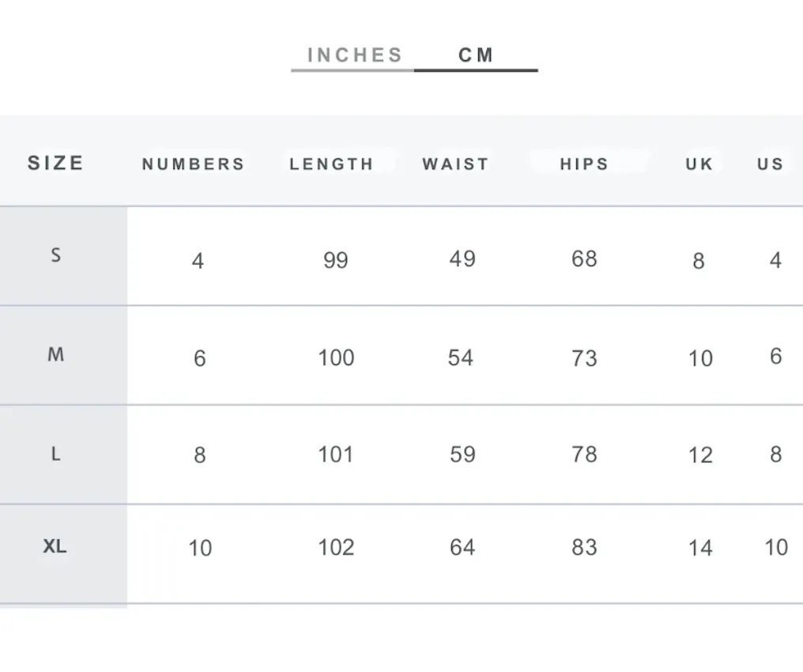The image size is (803, 672).
Task: Click the length value 102
Action: pos(336,548)
